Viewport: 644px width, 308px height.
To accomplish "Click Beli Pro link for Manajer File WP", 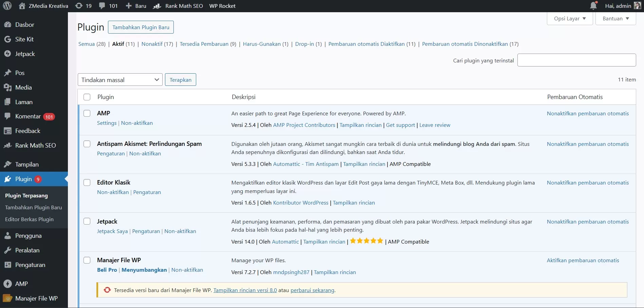I will pyautogui.click(x=107, y=270).
